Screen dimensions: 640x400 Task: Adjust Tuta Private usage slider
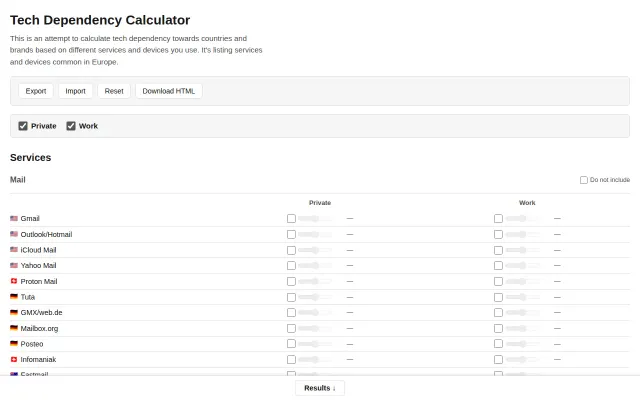tap(315, 297)
